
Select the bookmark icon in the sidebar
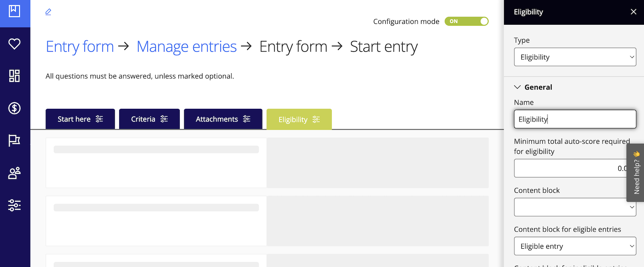(15, 12)
